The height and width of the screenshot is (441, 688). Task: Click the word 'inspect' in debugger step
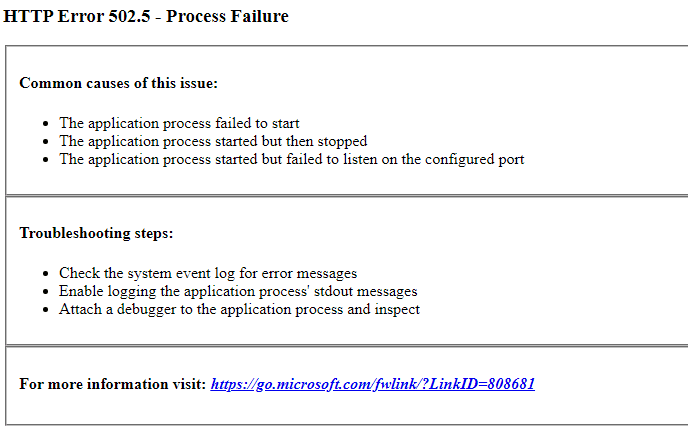(x=397, y=310)
